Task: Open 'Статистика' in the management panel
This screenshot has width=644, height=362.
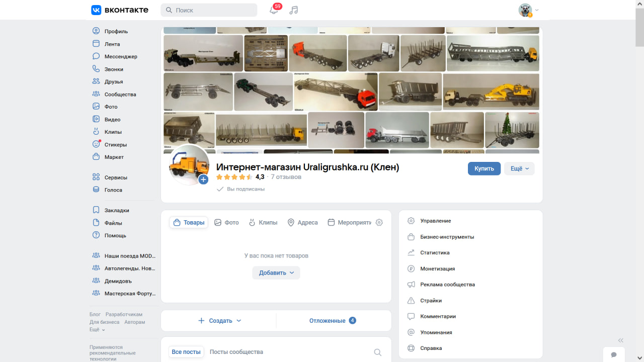Action: click(x=435, y=253)
